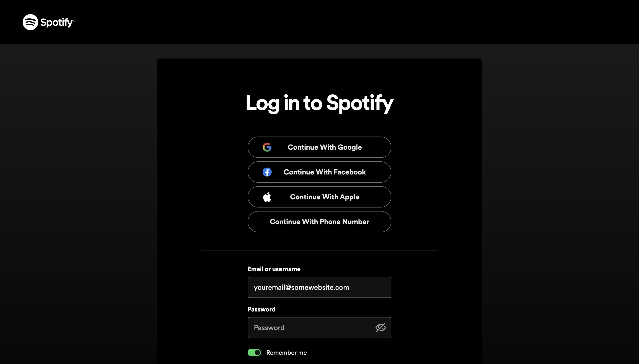Click the Continue With Facebook button
Viewport: 639px width, 364px height.
(x=319, y=172)
